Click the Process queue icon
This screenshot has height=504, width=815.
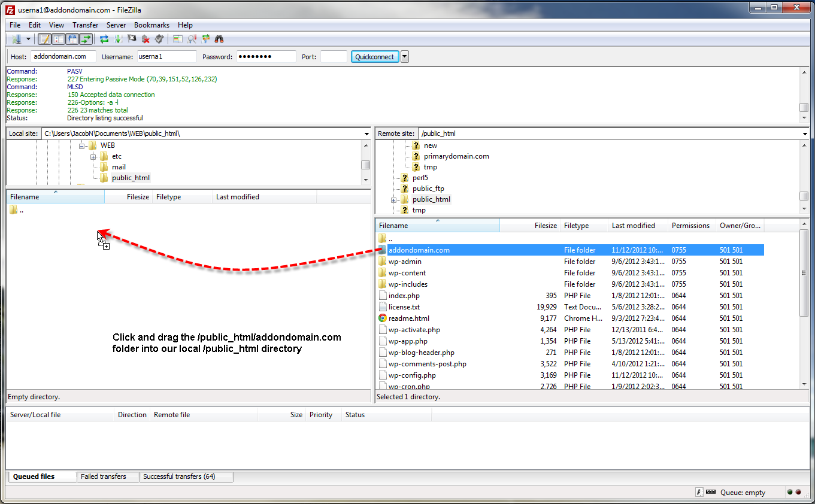click(118, 40)
